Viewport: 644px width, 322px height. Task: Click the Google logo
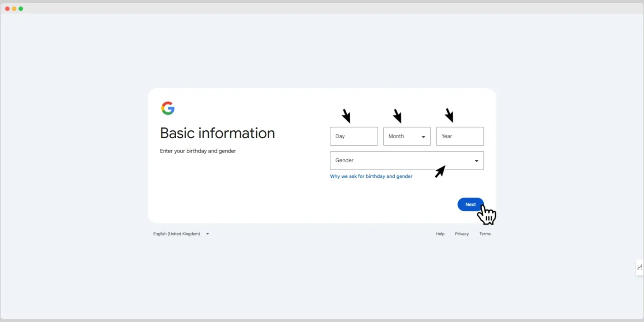click(168, 108)
